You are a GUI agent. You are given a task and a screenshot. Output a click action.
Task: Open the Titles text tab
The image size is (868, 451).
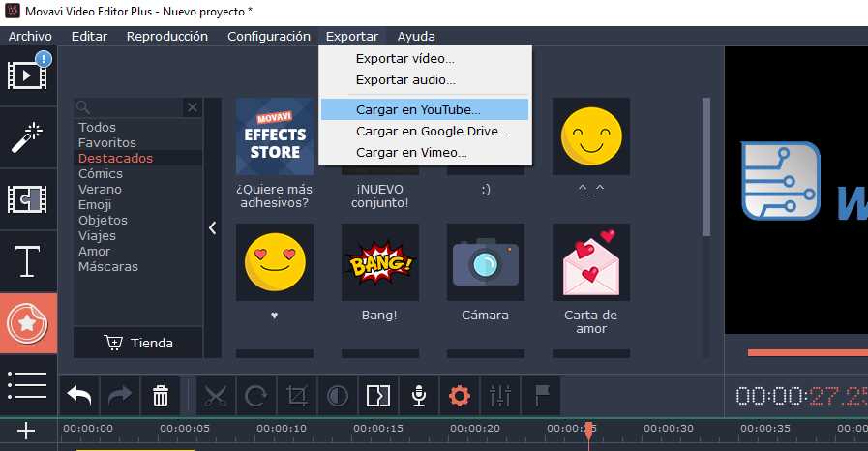pyautogui.click(x=28, y=261)
